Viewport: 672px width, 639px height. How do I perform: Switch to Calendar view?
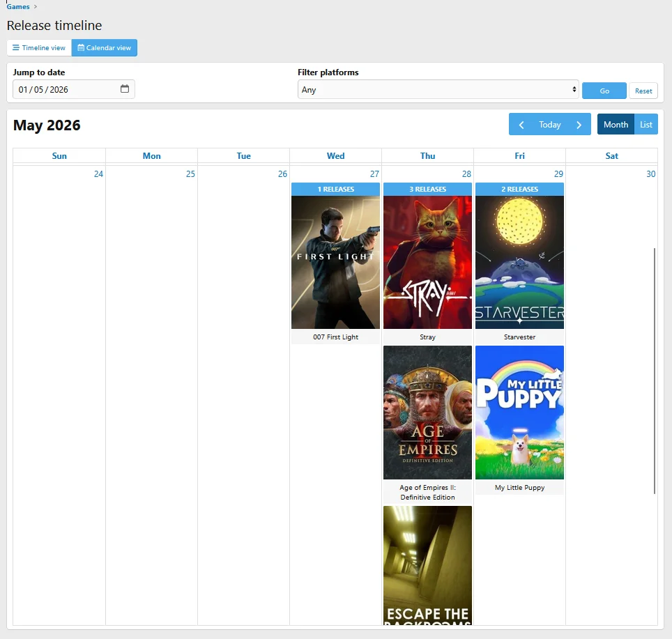click(104, 47)
